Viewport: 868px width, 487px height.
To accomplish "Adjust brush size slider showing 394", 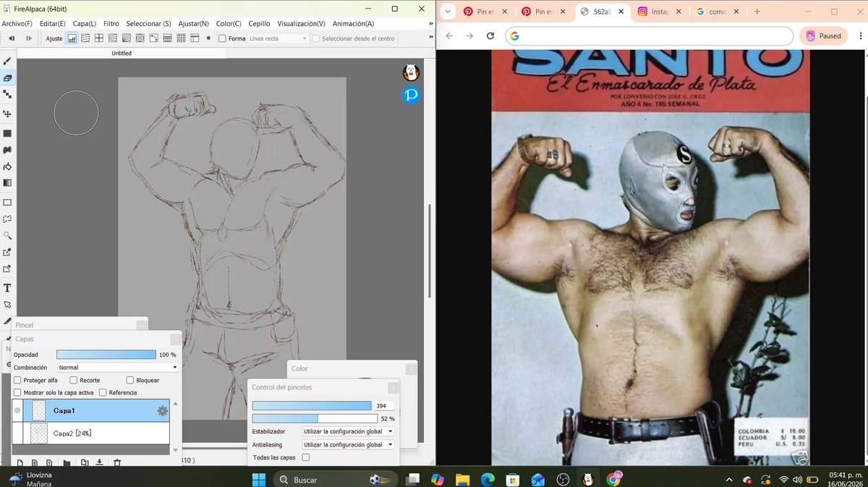I will 311,406.
